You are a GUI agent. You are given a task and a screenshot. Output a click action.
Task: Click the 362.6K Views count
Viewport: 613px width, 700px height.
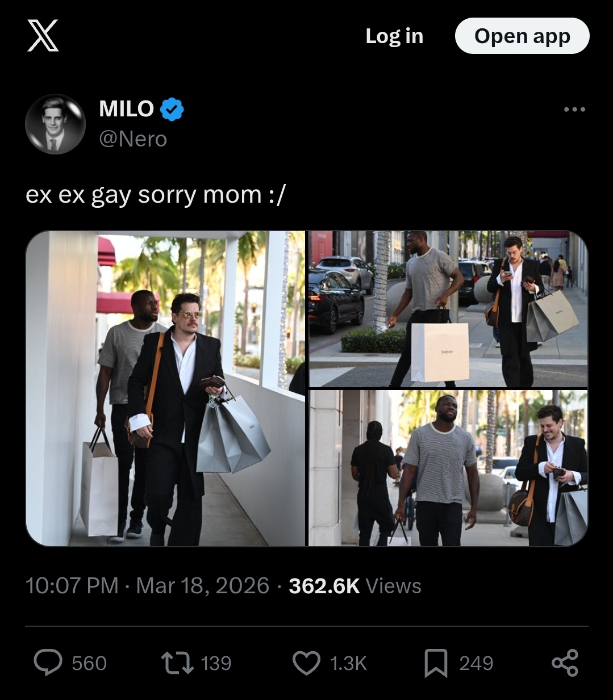click(355, 585)
